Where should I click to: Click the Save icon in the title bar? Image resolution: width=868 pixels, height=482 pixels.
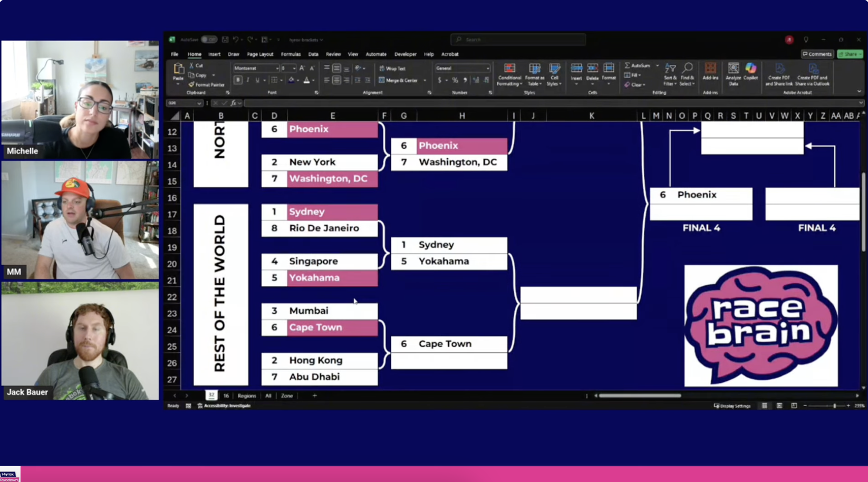coord(225,40)
